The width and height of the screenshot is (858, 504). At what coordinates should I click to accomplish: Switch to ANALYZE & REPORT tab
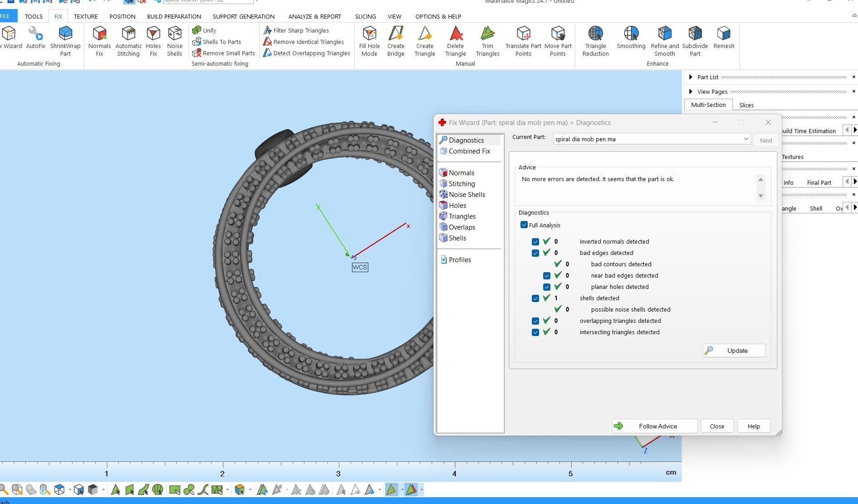tap(315, 16)
